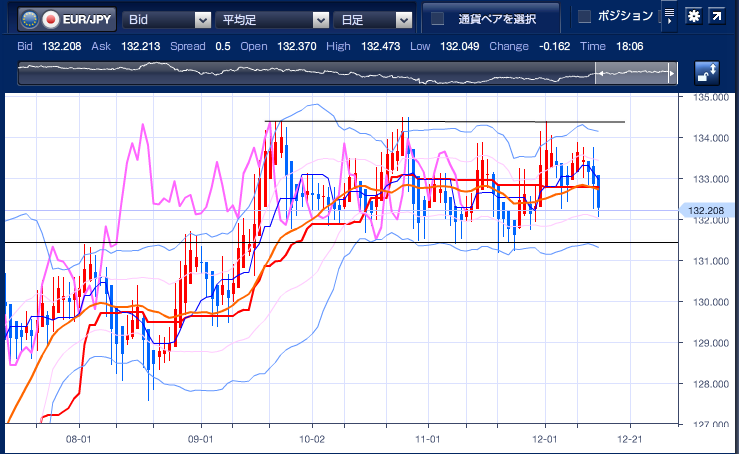Enable the 通貨ペアを選択 checkbox

[437, 19]
